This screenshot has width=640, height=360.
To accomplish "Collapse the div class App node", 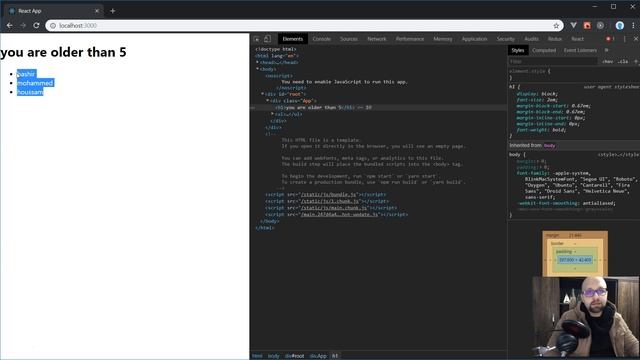I will click(x=267, y=100).
